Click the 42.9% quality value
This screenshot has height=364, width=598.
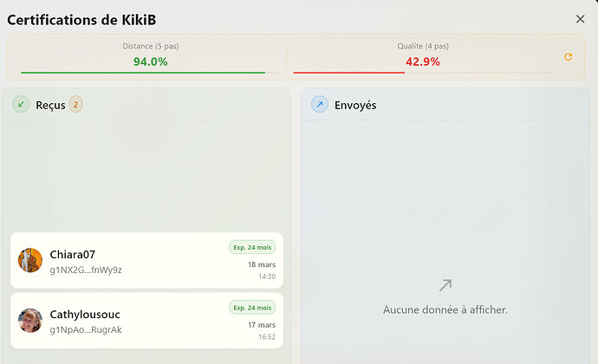(423, 62)
